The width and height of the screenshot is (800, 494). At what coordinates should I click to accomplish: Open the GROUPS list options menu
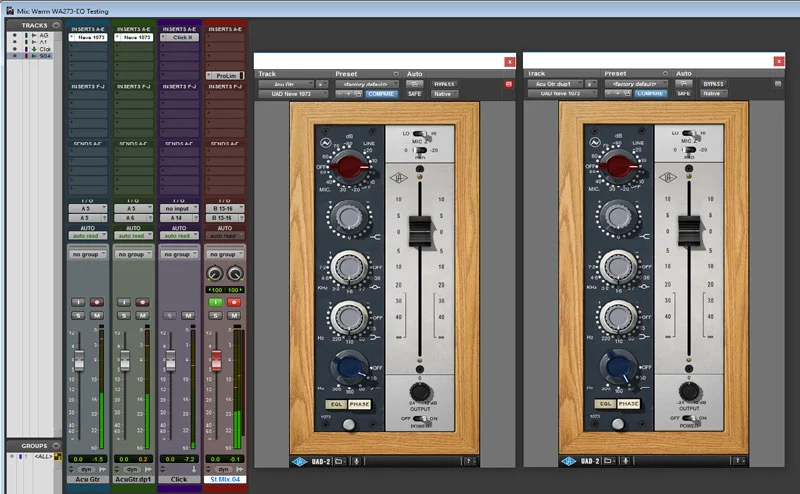coord(56,446)
